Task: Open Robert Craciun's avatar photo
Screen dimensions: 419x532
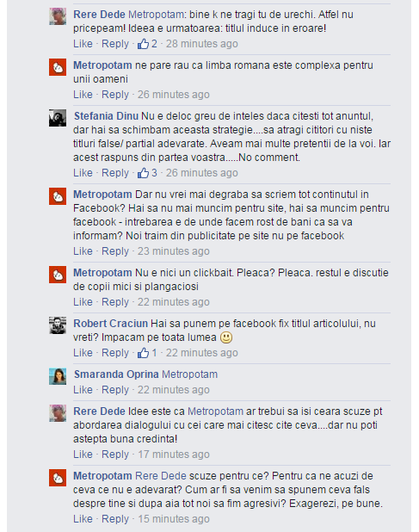Action: [x=58, y=325]
